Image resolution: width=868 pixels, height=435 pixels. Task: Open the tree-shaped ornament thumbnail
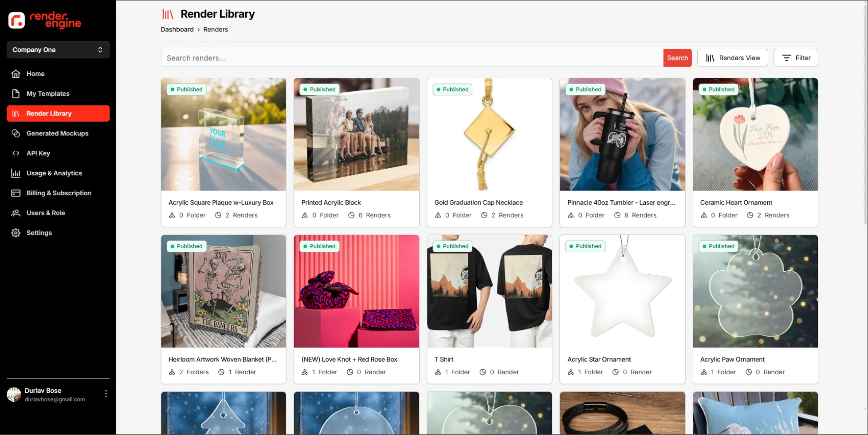(224, 413)
